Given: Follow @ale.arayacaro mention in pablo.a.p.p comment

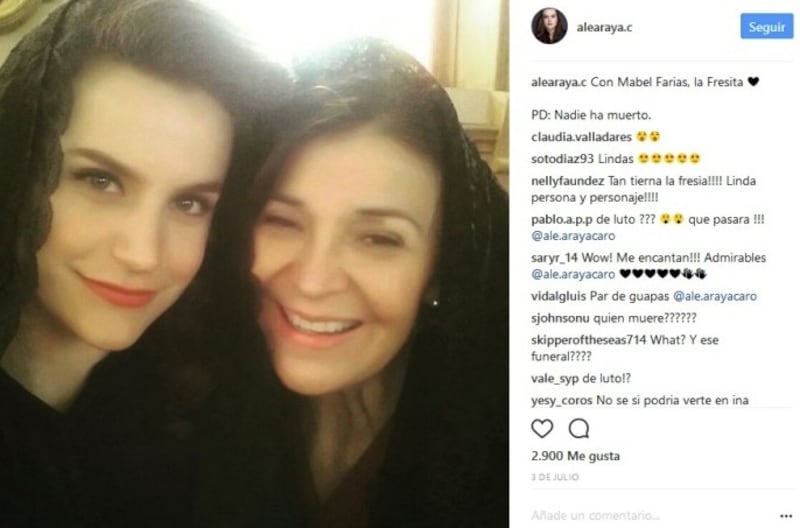Looking at the screenshot, I should tap(573, 236).
